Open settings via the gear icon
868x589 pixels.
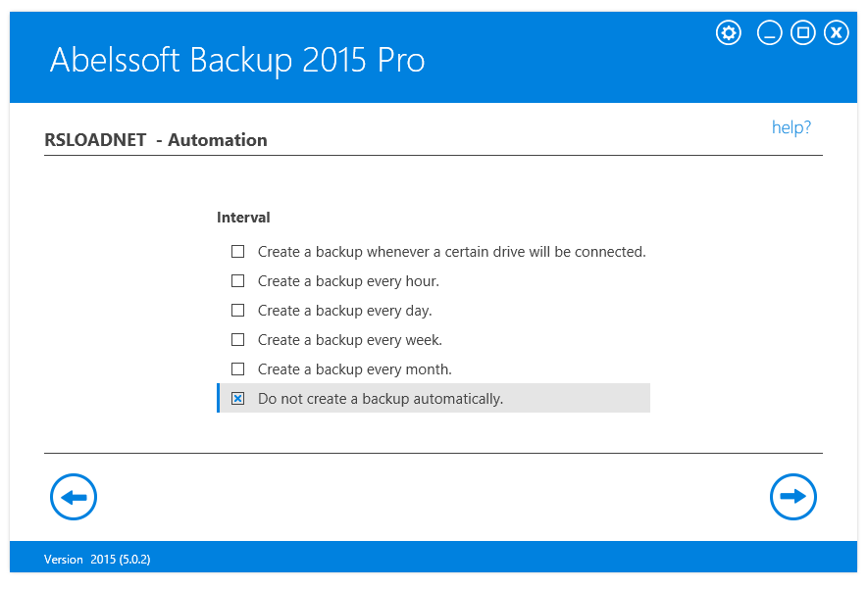pyautogui.click(x=729, y=33)
